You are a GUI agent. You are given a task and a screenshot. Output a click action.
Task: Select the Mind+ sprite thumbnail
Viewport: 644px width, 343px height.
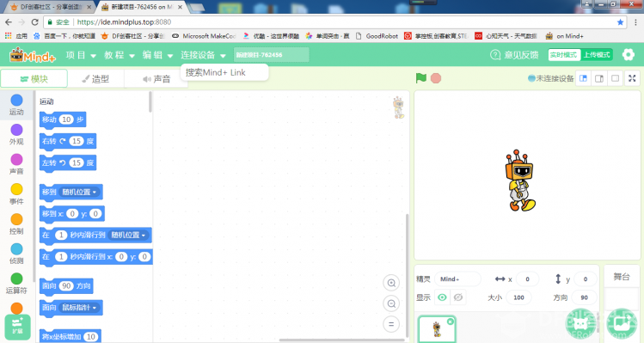pos(437,329)
